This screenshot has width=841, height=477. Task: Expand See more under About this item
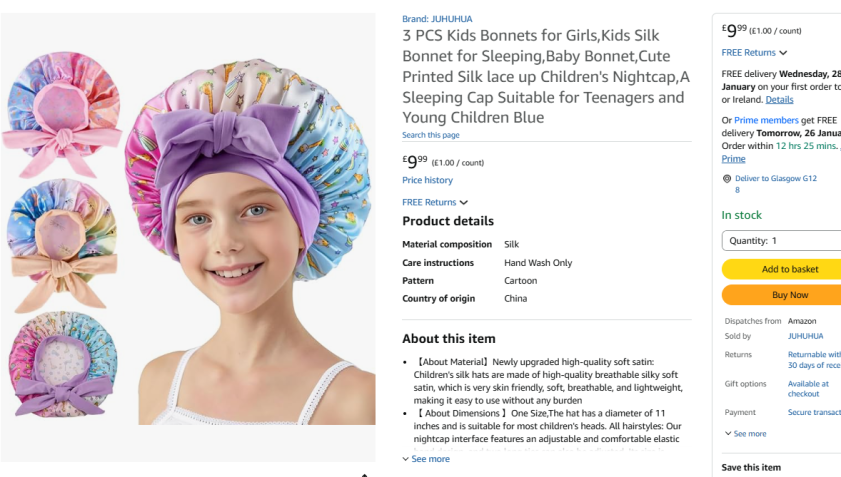pos(426,459)
